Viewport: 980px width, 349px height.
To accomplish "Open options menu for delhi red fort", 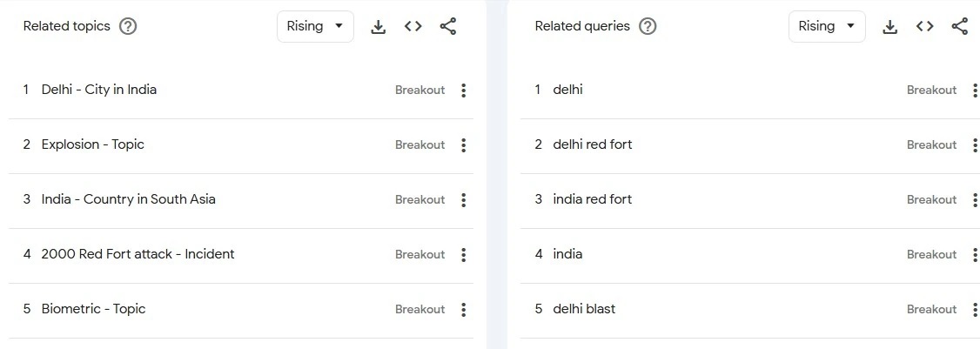I will click(975, 145).
